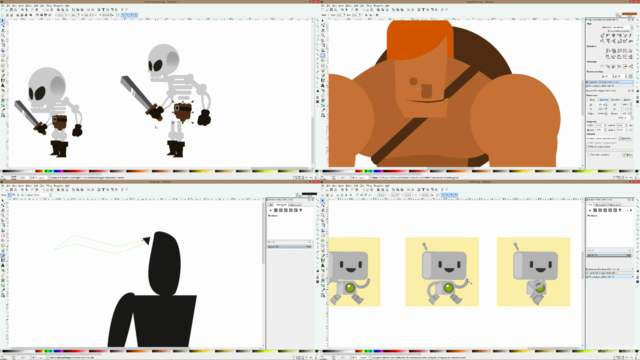Viewport: 640px width, 360px height.
Task: Click first Distribute icon in top row
Action: [x=608, y=51]
